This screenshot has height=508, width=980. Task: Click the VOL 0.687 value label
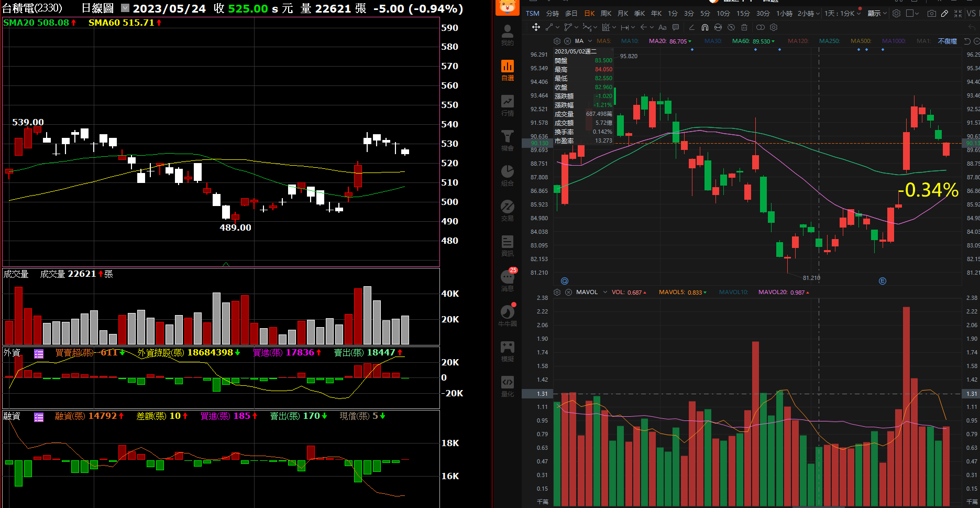pyautogui.click(x=629, y=292)
